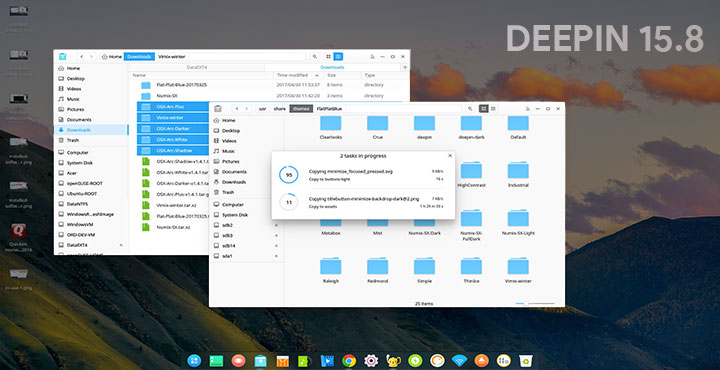720x370 pixels.
Task: Click Home breadcrumb in Downloads window
Action: coord(112,56)
